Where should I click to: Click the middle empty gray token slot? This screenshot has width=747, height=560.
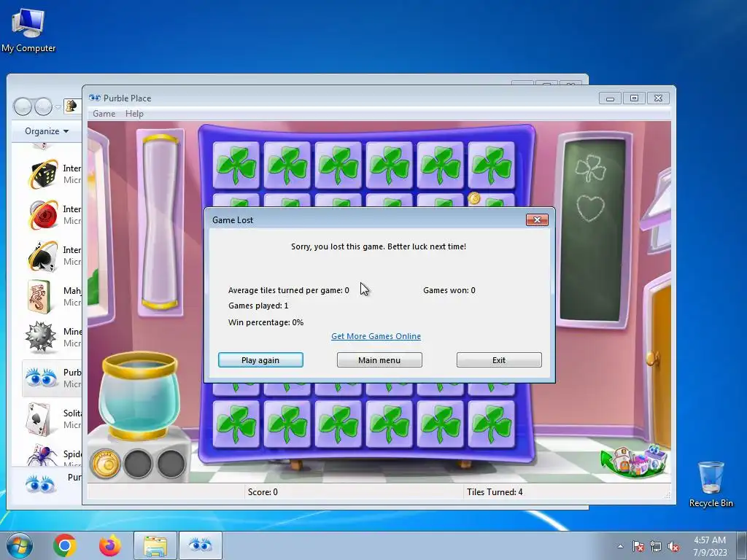pyautogui.click(x=138, y=463)
